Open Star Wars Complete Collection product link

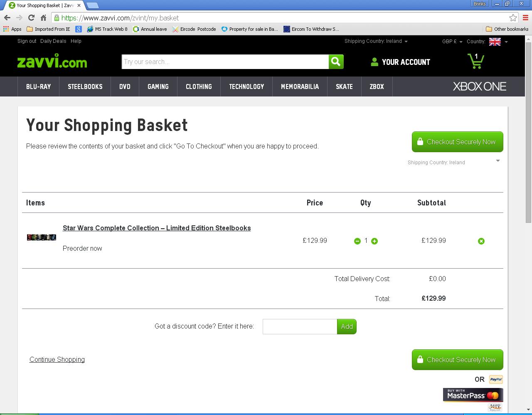click(157, 228)
